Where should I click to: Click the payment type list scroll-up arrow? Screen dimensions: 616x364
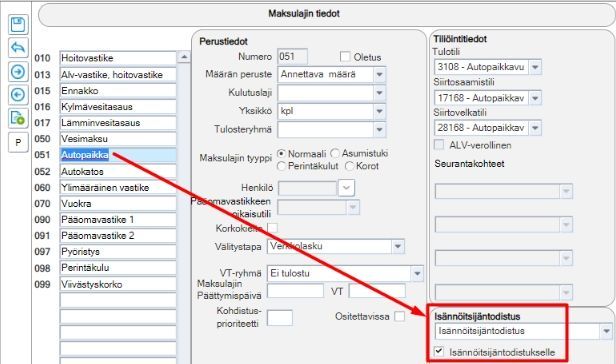184,57
